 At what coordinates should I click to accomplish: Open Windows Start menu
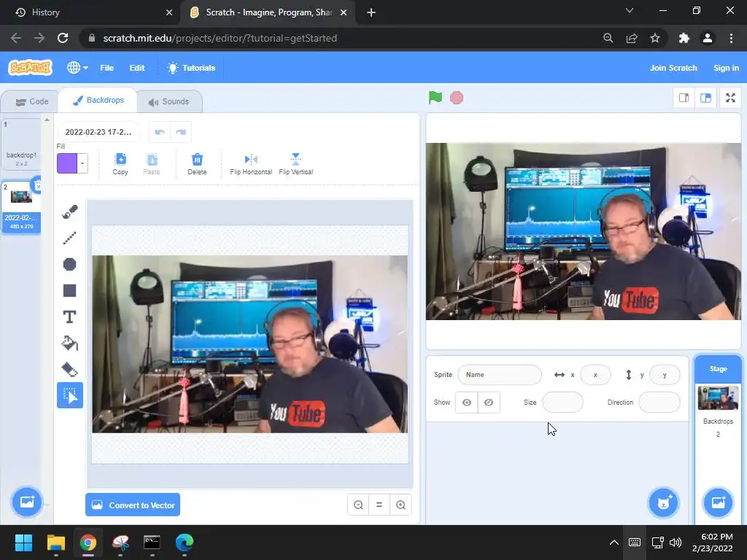(x=23, y=542)
